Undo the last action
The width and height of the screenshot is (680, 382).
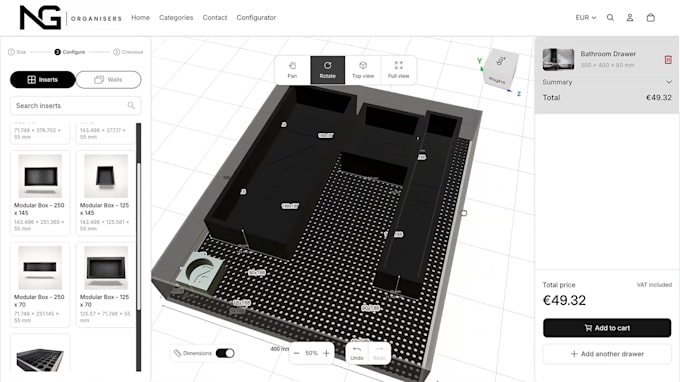pos(357,353)
